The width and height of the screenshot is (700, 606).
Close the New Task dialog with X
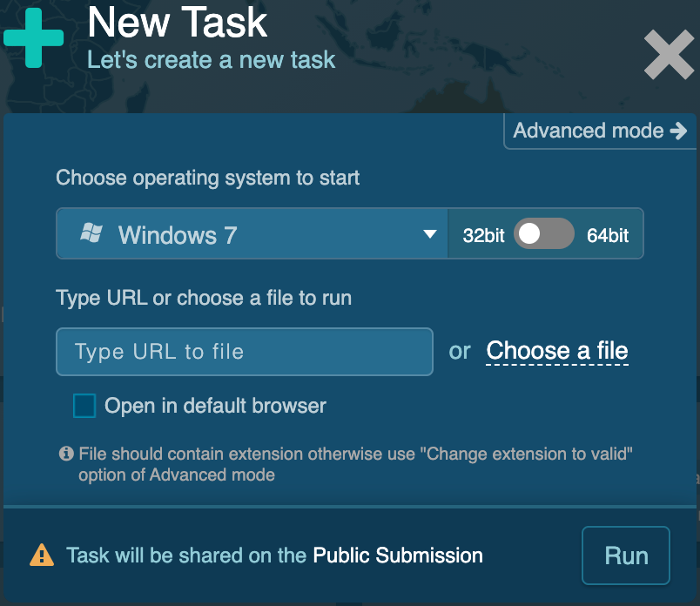pyautogui.click(x=669, y=54)
